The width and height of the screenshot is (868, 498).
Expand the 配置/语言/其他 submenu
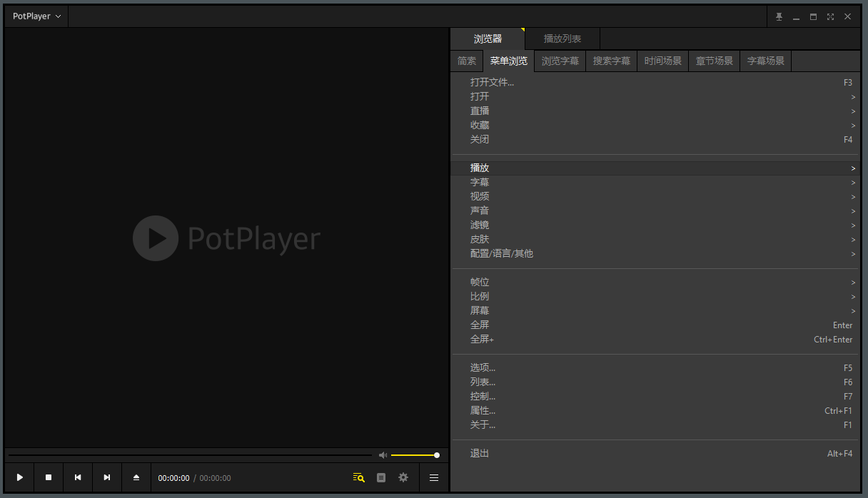click(655, 254)
